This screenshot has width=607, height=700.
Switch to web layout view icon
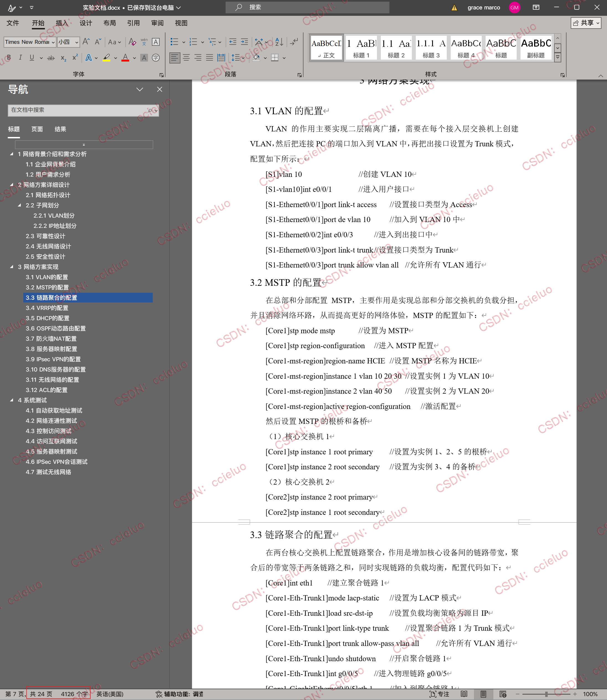point(503,694)
